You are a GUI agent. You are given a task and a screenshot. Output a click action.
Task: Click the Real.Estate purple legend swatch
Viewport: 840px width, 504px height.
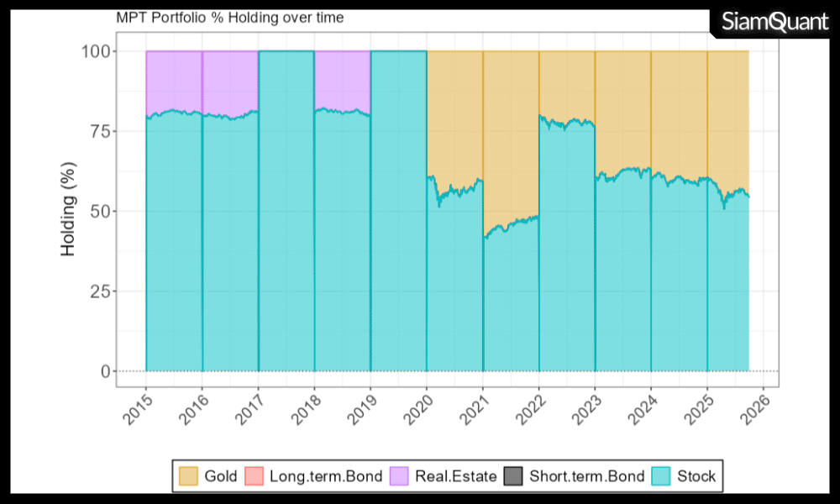[x=399, y=476]
